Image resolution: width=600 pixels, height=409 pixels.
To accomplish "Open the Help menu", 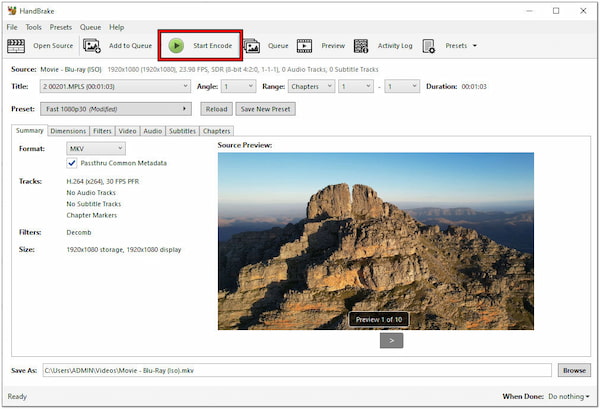I will point(116,27).
